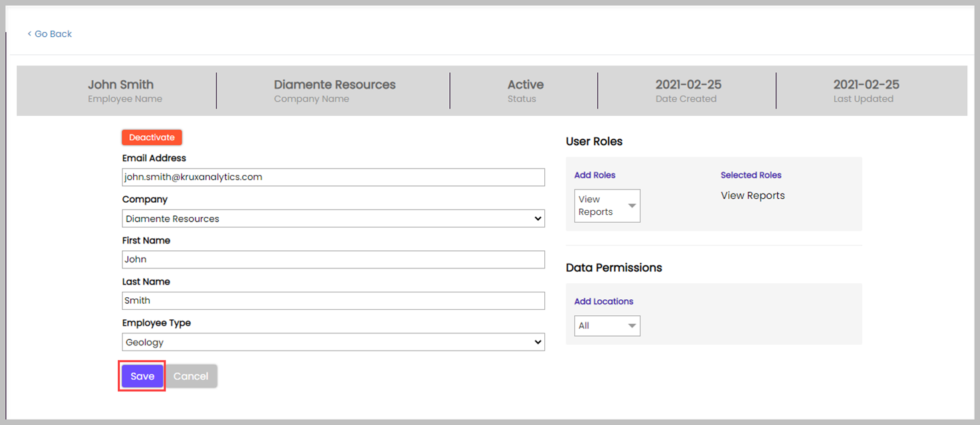Click the Email Address label
The width and height of the screenshot is (980, 425).
tap(154, 159)
